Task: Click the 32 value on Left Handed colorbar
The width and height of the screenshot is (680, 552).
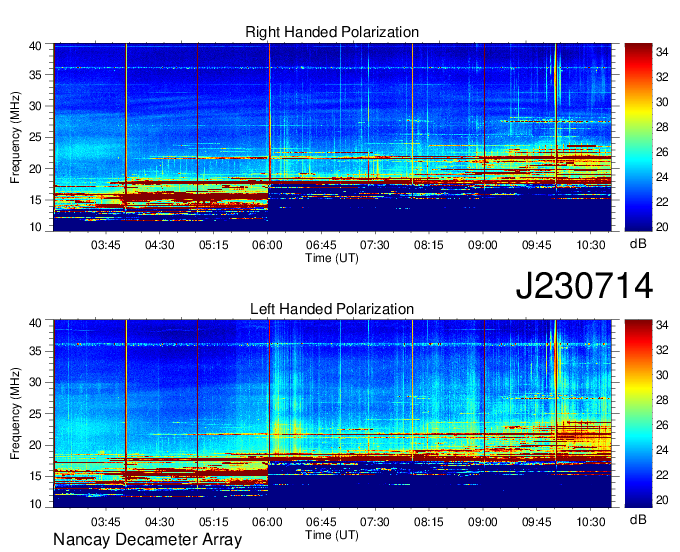Action: point(662,350)
